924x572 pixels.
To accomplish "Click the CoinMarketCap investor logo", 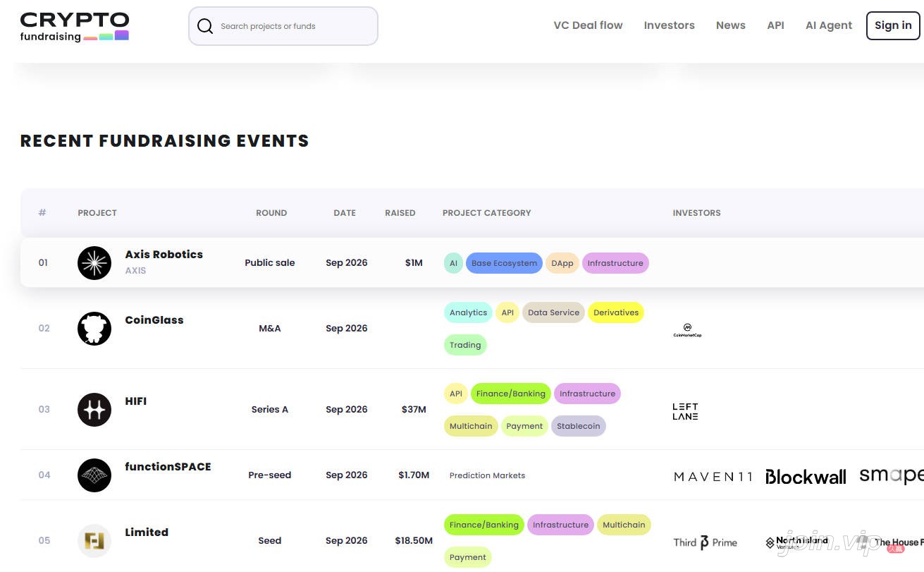I will point(687,330).
